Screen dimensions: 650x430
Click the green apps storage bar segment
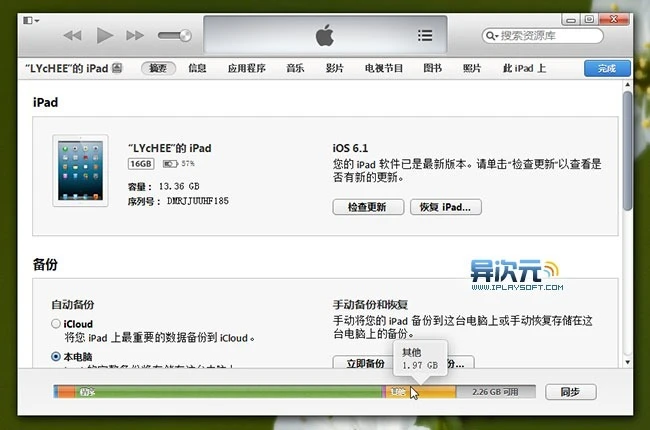(228, 392)
